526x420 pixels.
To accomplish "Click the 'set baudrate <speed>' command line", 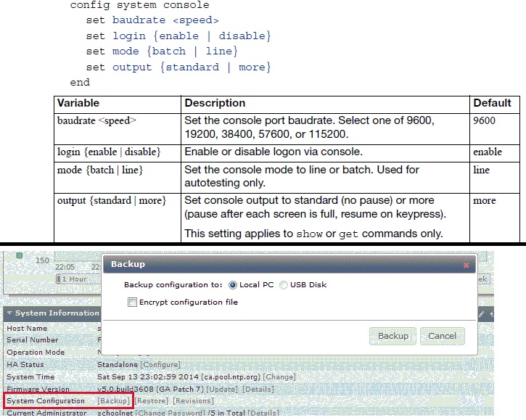I will click(x=152, y=20).
